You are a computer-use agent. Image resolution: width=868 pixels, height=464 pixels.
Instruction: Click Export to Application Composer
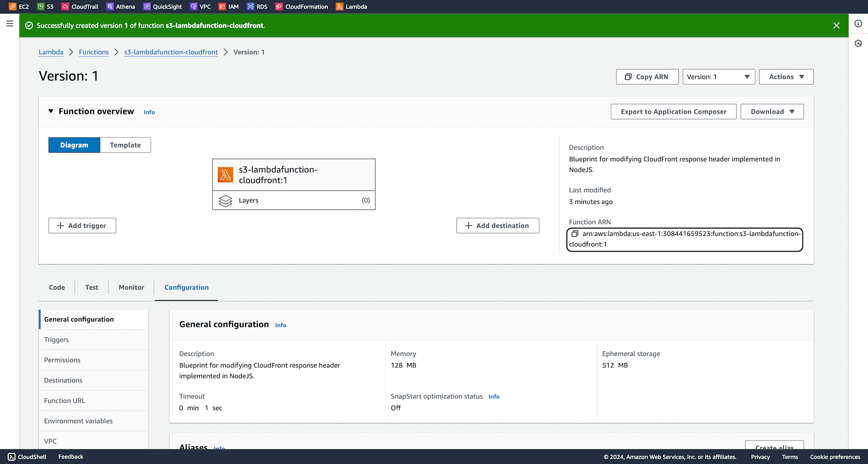[674, 111]
